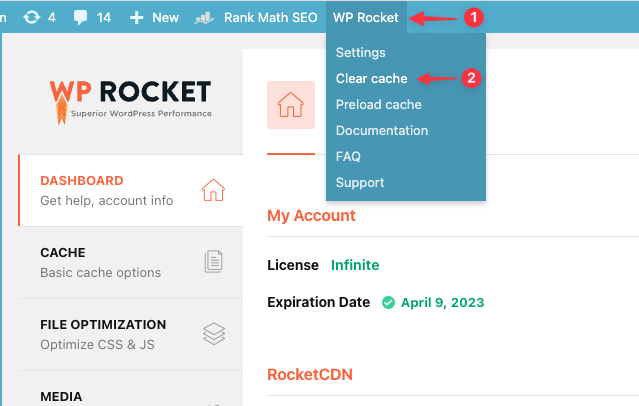
Task: Click the document icon beside Cache
Action: [x=213, y=261]
